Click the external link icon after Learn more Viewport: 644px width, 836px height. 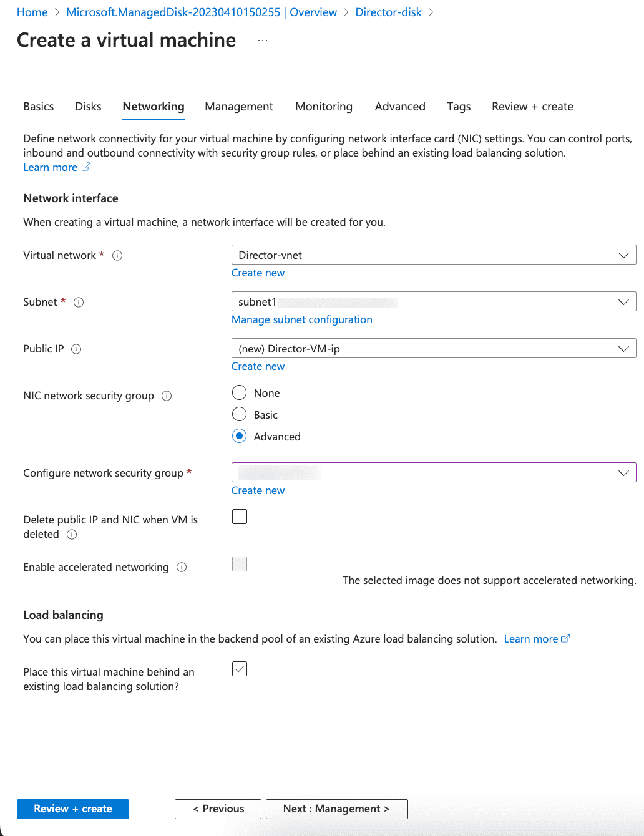[85, 167]
